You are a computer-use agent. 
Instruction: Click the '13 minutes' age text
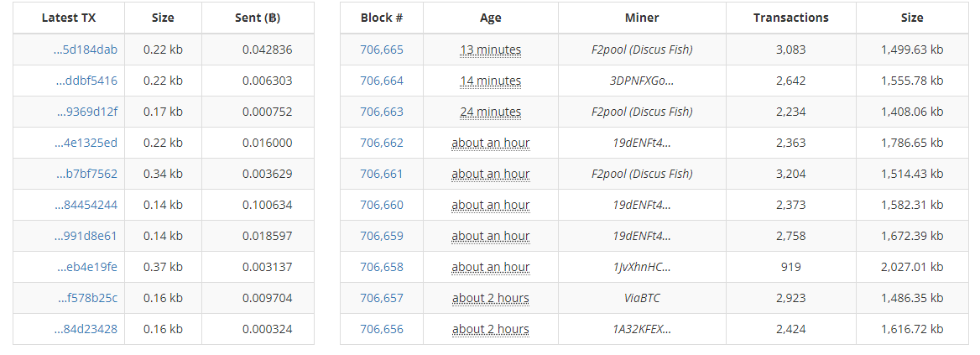pyautogui.click(x=490, y=50)
